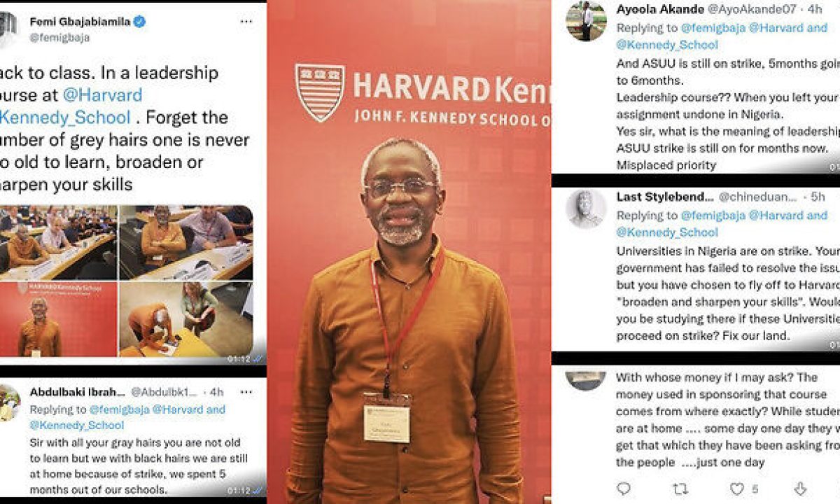The width and height of the screenshot is (840, 504).
Task: Open the bottom-right bowing man photo thumbnail
Action: [185, 318]
